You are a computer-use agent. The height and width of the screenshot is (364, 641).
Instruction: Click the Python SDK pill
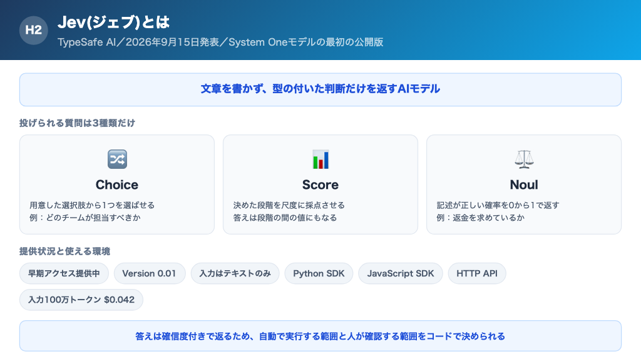[319, 273]
